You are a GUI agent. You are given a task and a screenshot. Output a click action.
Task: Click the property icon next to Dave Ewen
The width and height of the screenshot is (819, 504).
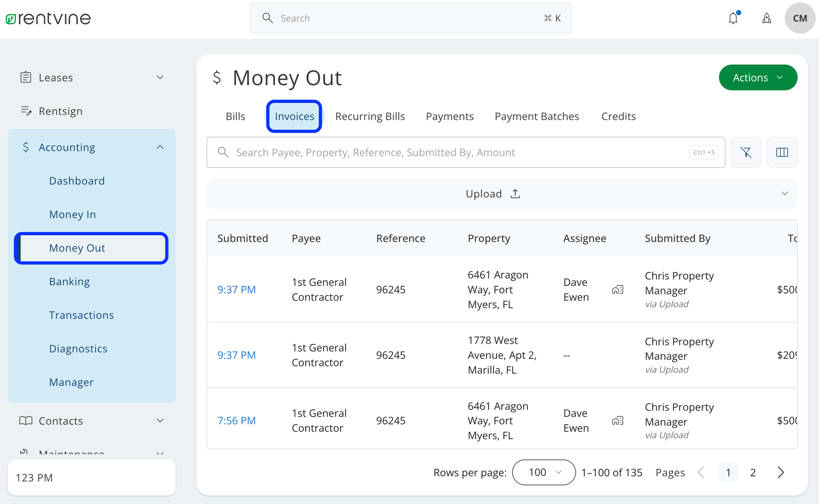click(x=617, y=289)
